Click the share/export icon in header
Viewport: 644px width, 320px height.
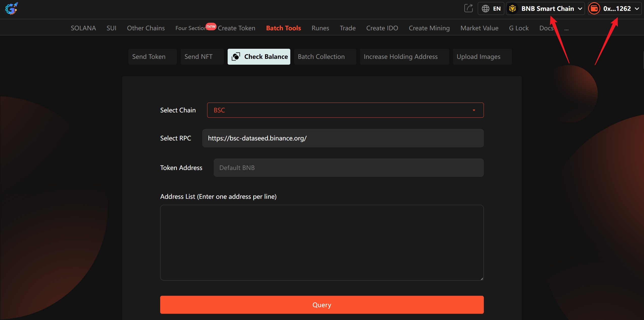click(468, 8)
